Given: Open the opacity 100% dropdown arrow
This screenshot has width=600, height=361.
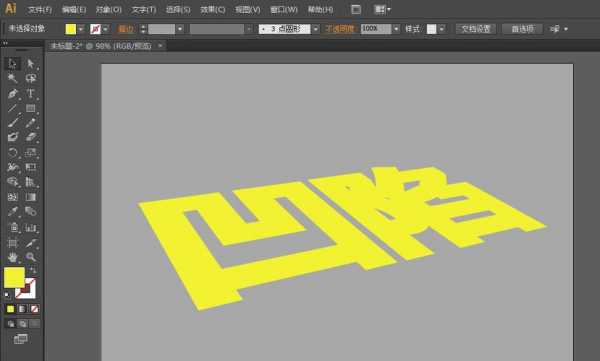Looking at the screenshot, I should (396, 29).
